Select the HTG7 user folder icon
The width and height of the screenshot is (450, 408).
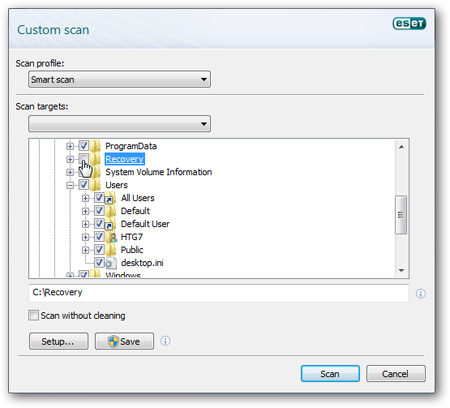coord(111,237)
